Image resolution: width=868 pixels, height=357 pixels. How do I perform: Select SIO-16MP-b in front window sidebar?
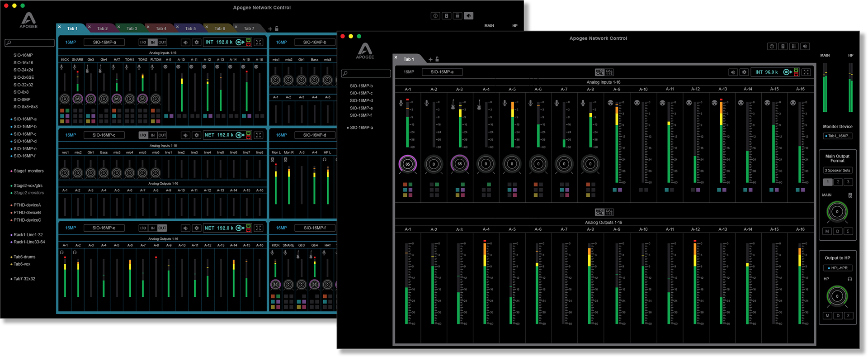(x=361, y=86)
